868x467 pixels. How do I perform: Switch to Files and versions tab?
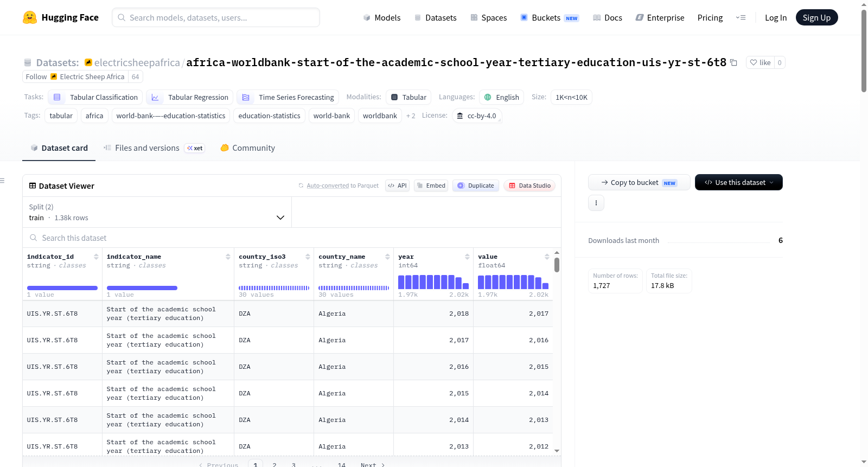coord(154,148)
